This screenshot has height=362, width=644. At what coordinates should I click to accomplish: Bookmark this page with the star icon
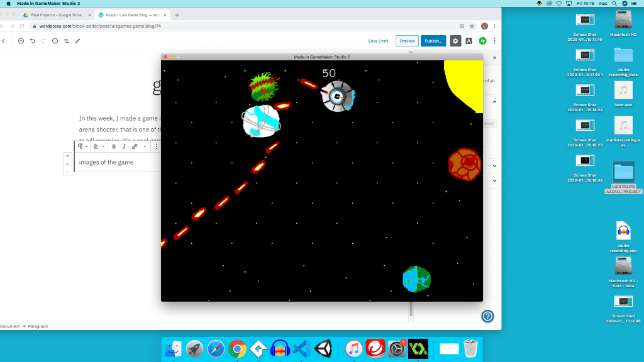point(472,26)
